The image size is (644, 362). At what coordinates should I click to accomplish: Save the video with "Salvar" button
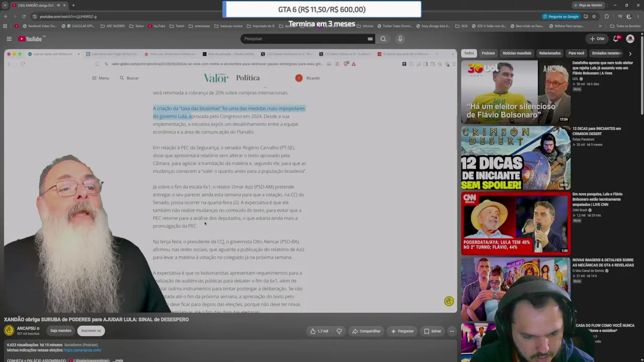[433, 331]
